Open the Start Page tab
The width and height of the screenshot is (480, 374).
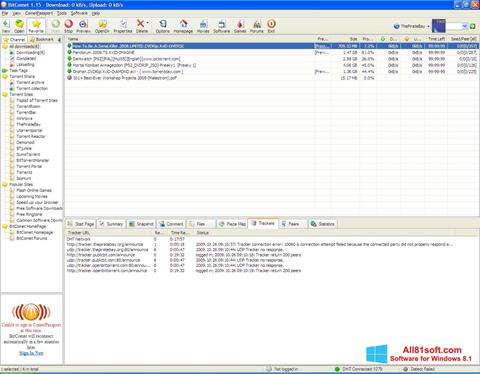tap(81, 224)
